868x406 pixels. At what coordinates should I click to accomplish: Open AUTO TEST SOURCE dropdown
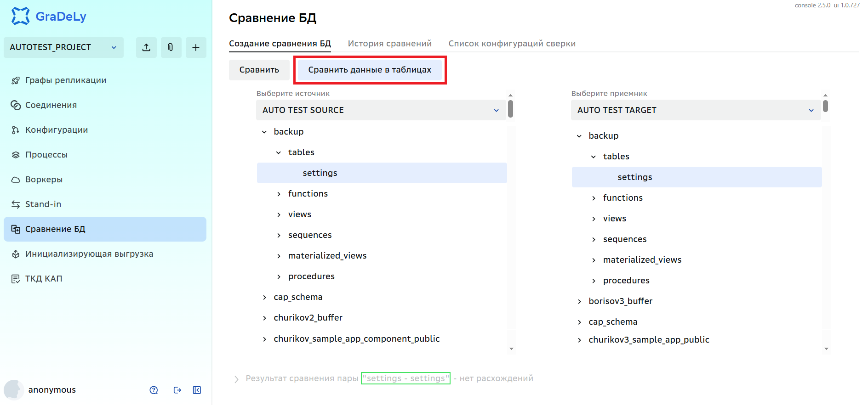(x=381, y=110)
